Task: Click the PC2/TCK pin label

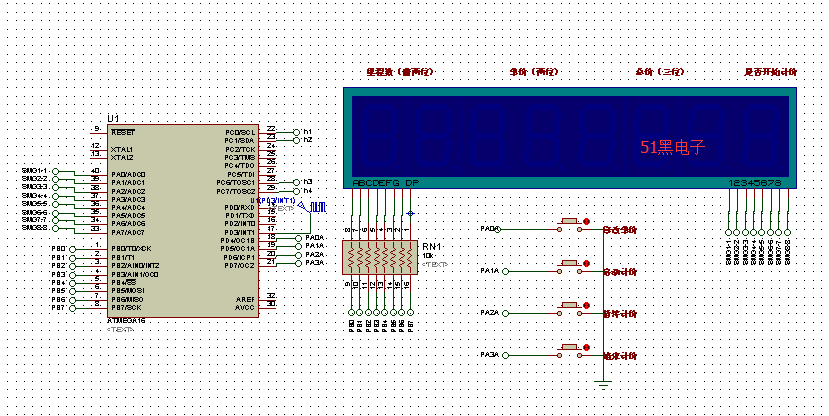Action: (x=240, y=150)
